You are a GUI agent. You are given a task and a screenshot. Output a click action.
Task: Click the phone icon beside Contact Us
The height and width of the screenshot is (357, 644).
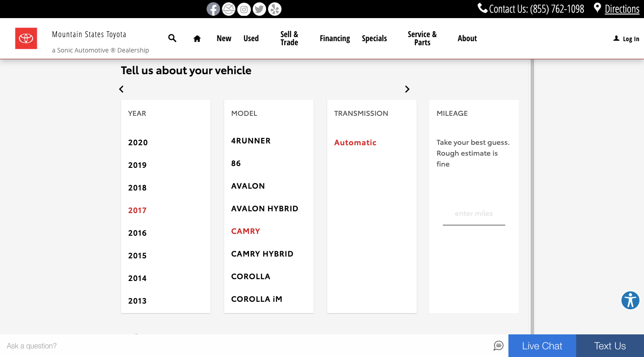(483, 8)
